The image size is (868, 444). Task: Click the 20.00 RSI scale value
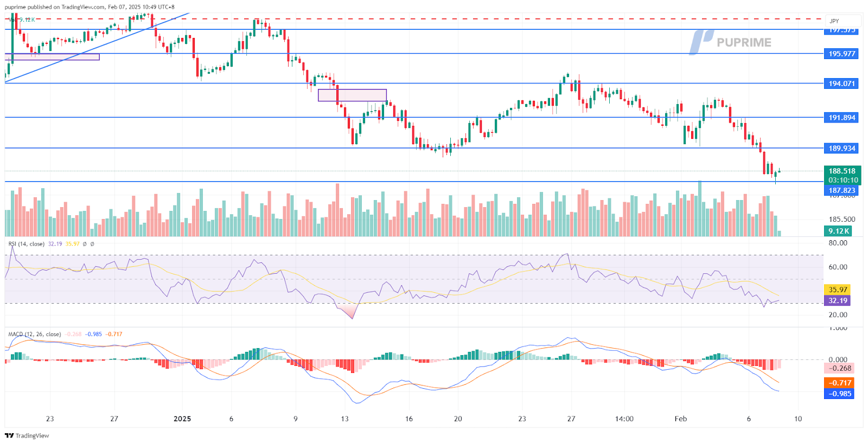click(838, 314)
